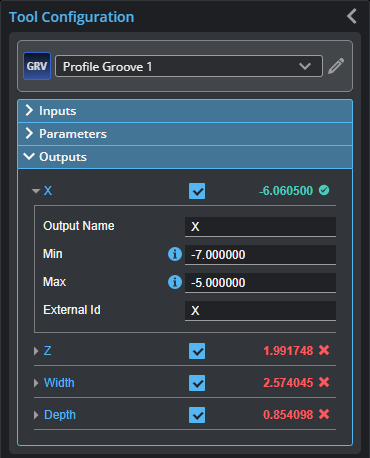The height and width of the screenshot is (458, 370).
Task: Click the red fail icon for Depth
Action: (324, 414)
